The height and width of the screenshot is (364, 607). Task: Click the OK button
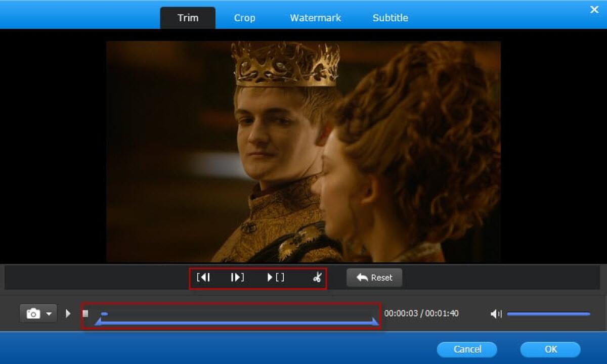(550, 349)
